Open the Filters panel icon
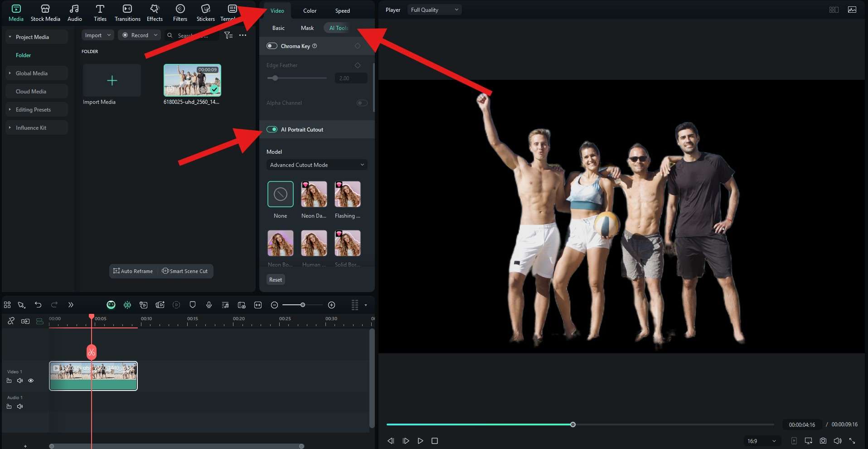The image size is (868, 449). (x=180, y=13)
